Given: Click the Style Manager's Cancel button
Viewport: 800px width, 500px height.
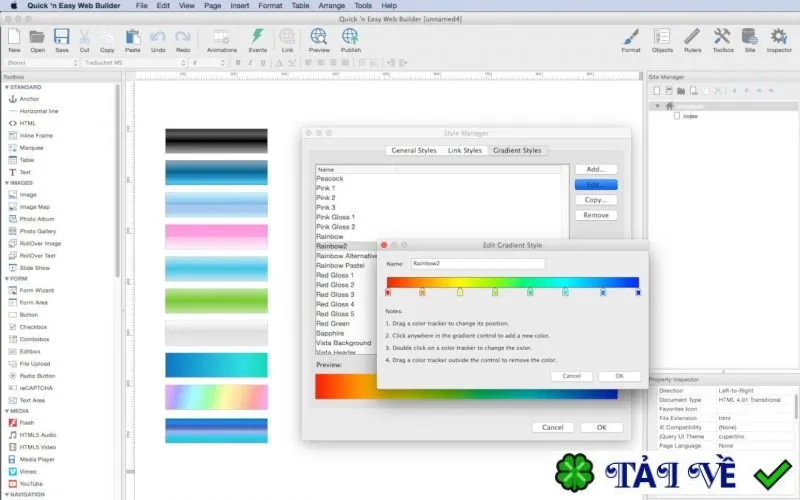Looking at the screenshot, I should click(553, 428).
